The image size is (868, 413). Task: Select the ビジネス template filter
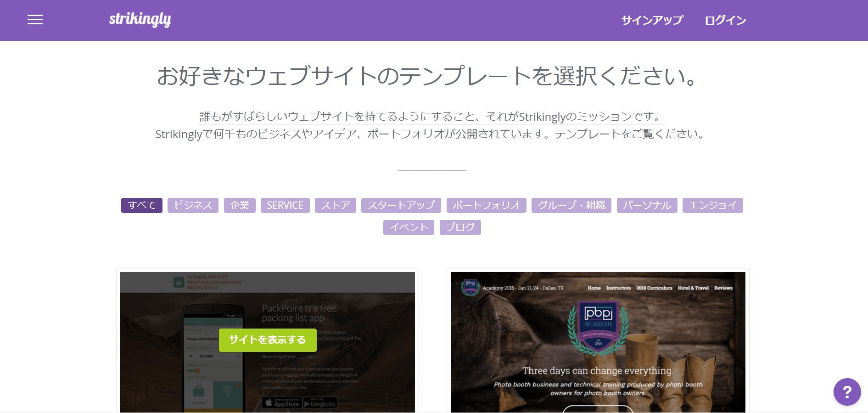pyautogui.click(x=192, y=205)
